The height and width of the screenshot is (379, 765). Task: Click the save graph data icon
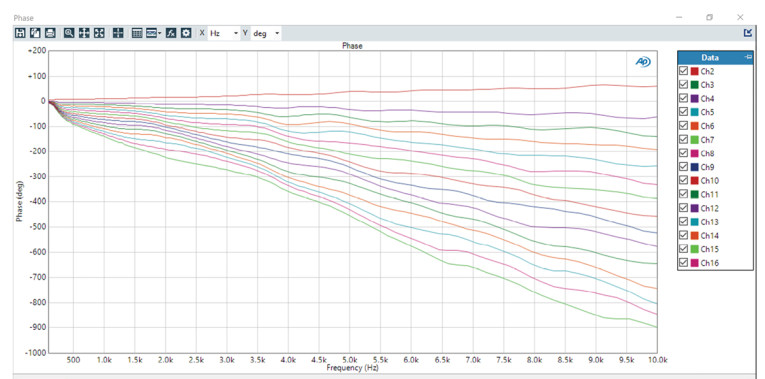coord(20,33)
